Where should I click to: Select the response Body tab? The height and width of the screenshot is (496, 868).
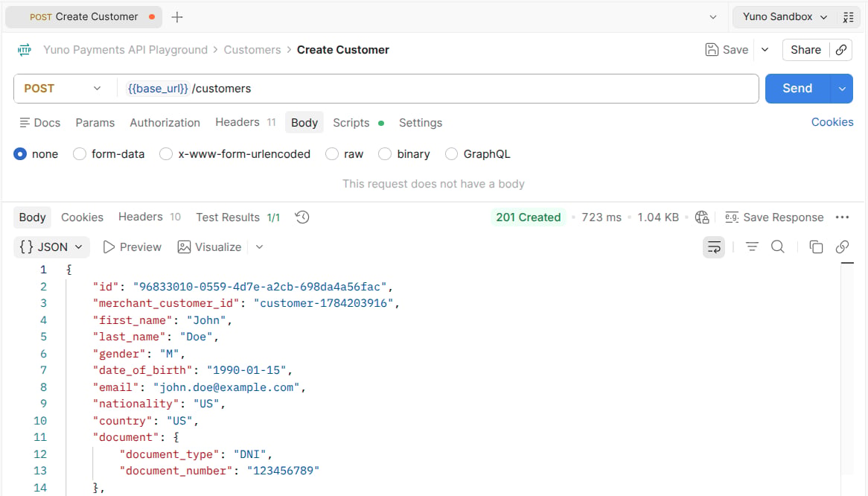[x=32, y=217]
